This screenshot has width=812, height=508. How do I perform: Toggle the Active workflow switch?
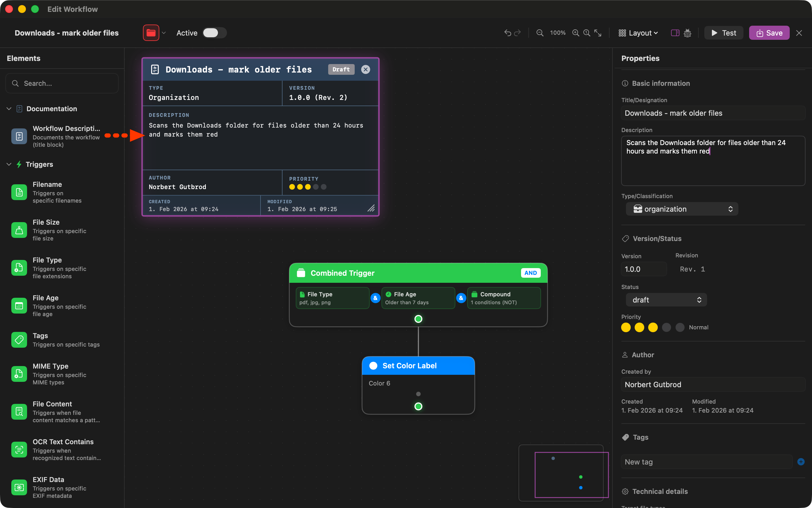click(x=215, y=33)
